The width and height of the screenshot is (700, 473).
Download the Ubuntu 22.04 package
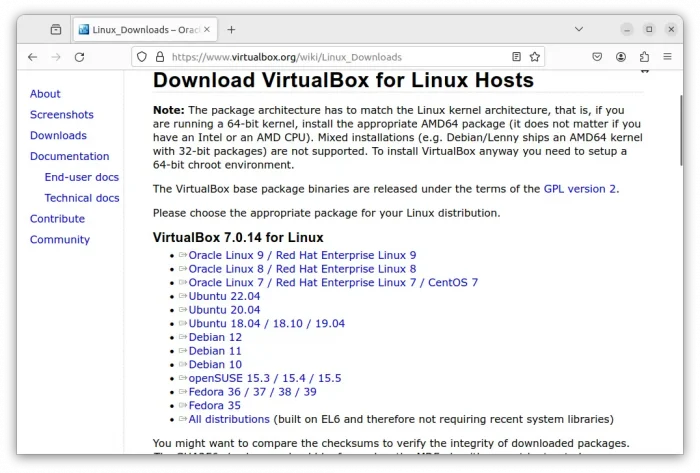[x=224, y=296]
